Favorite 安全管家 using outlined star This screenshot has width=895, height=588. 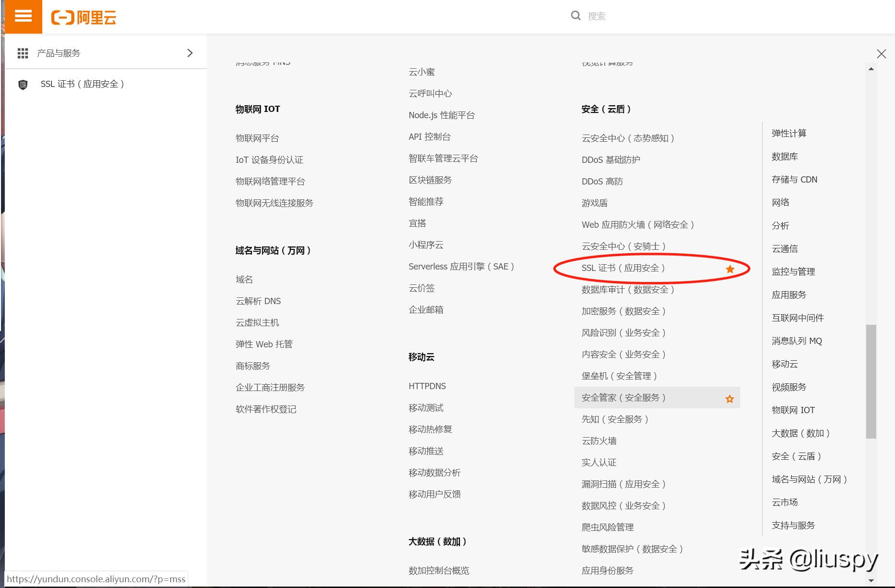point(730,399)
